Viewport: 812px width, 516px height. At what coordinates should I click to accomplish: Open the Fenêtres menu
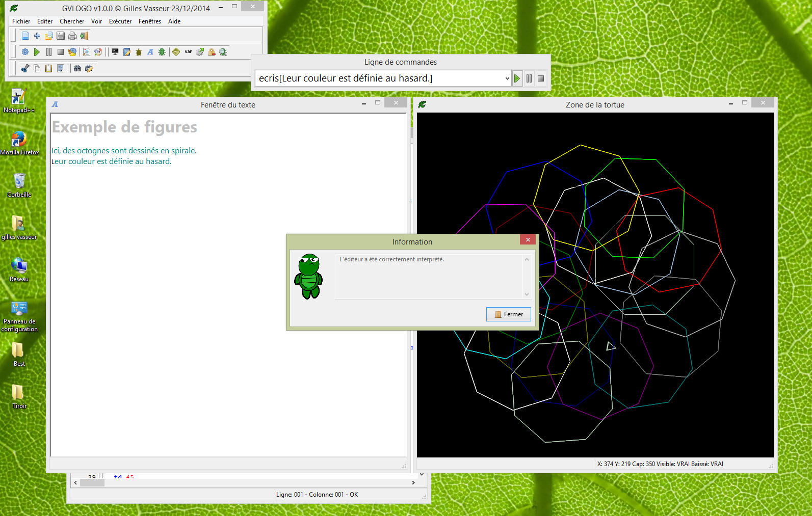[149, 21]
